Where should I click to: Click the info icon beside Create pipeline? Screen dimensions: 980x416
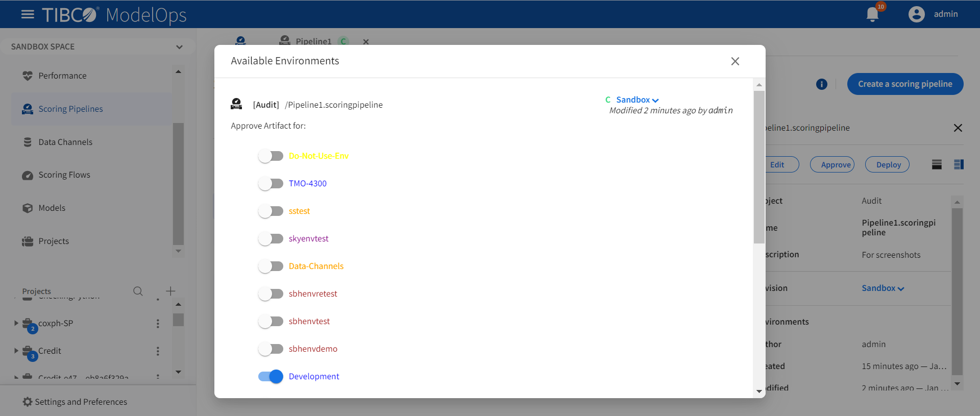[822, 84]
